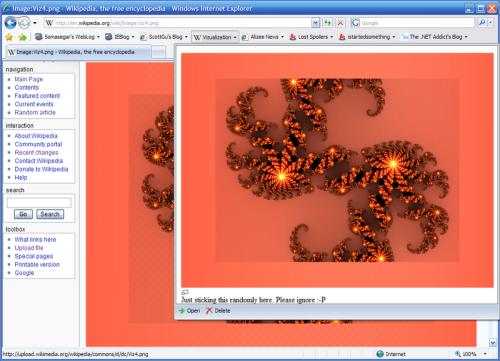Click the Google search box in the toolbar
Screen dimensions: 500x361
(x=417, y=23)
